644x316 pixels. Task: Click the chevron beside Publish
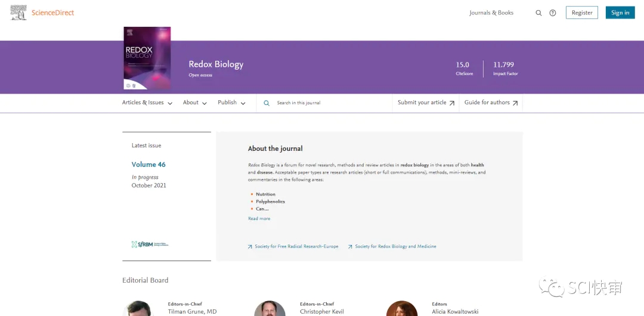click(243, 103)
